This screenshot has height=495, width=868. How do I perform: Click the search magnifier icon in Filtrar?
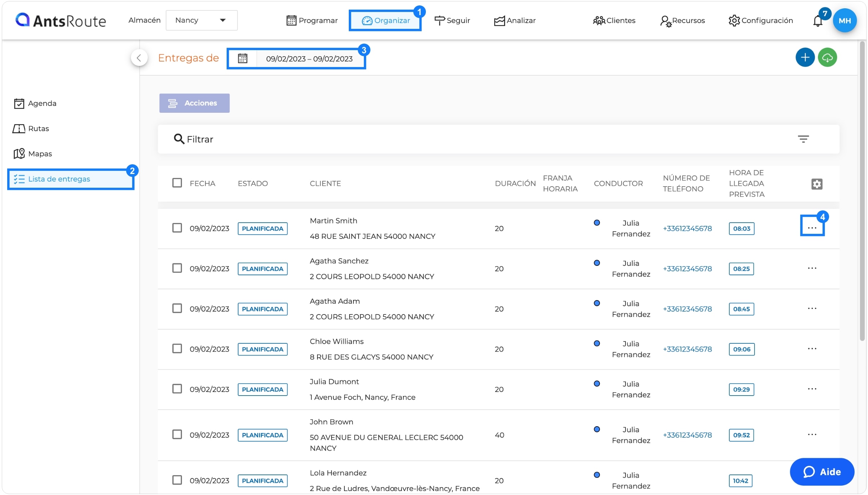(x=179, y=139)
